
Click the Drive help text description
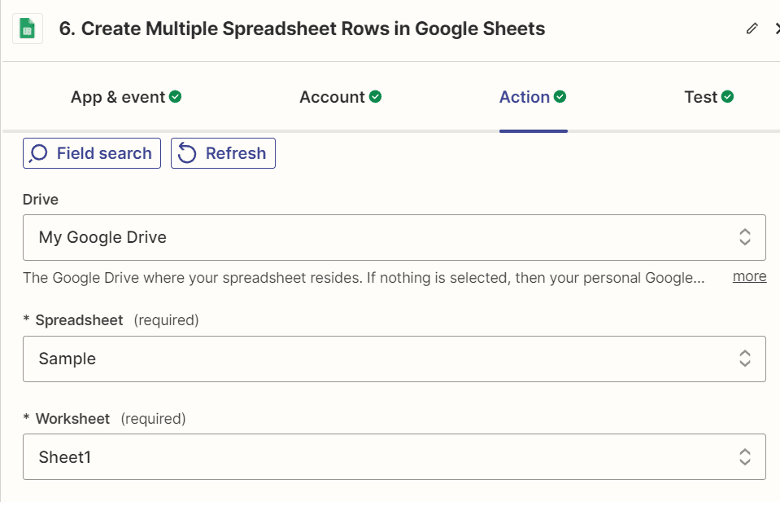[364, 278]
